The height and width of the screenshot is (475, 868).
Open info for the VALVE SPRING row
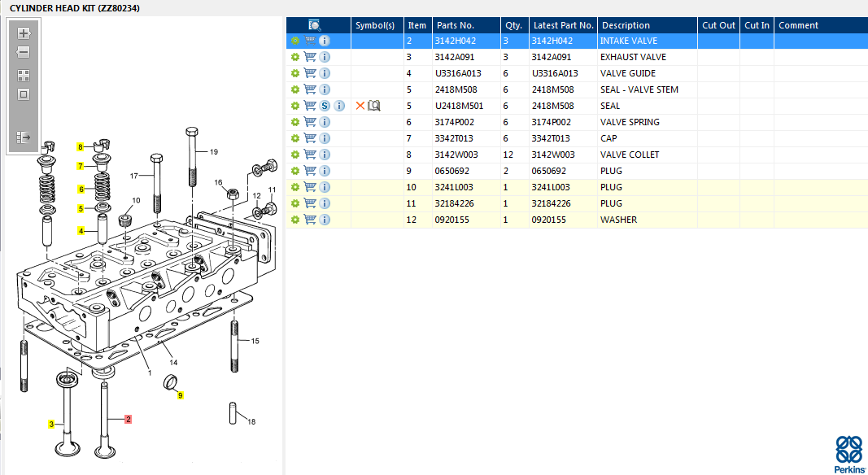click(325, 122)
